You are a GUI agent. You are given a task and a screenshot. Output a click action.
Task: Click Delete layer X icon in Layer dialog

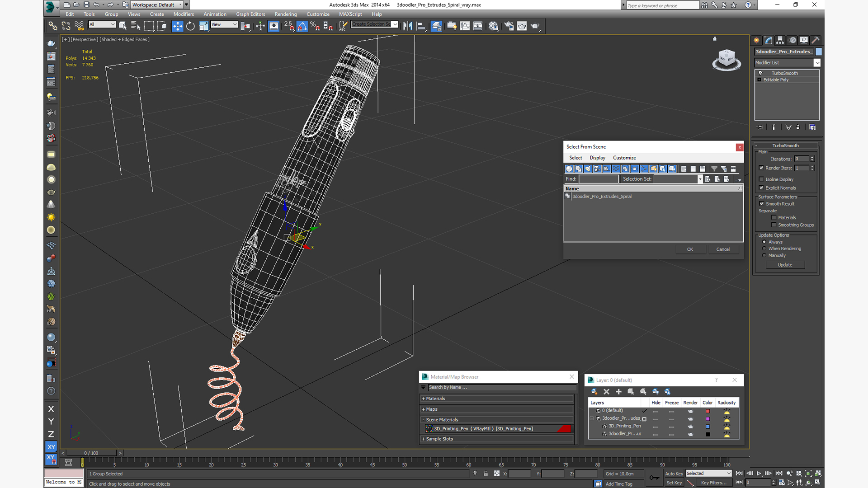pos(607,392)
